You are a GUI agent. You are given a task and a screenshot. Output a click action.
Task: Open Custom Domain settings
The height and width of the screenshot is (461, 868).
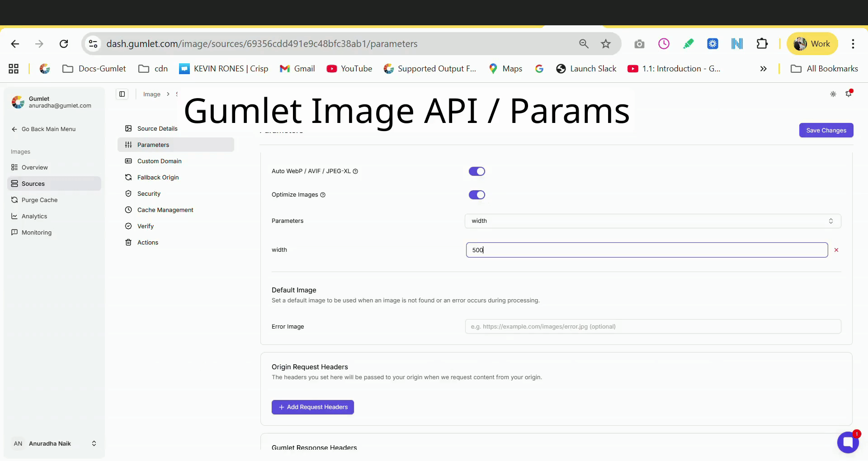(x=176, y=161)
